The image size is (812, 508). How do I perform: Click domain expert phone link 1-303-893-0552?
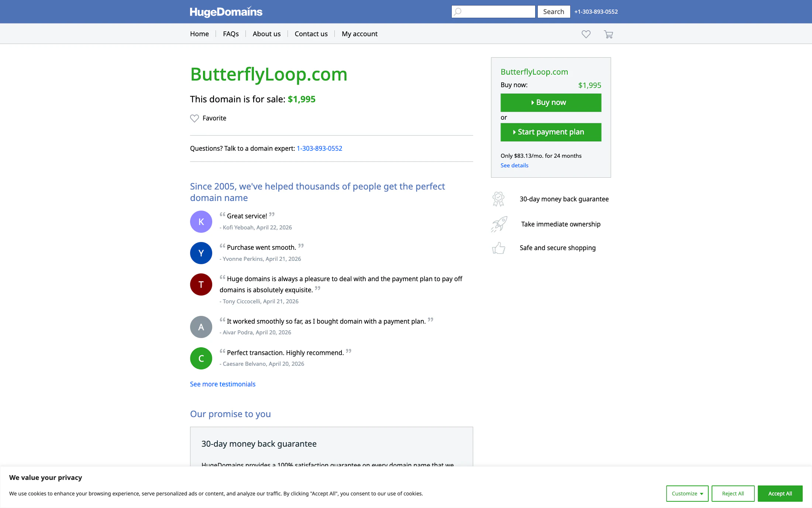(x=319, y=149)
